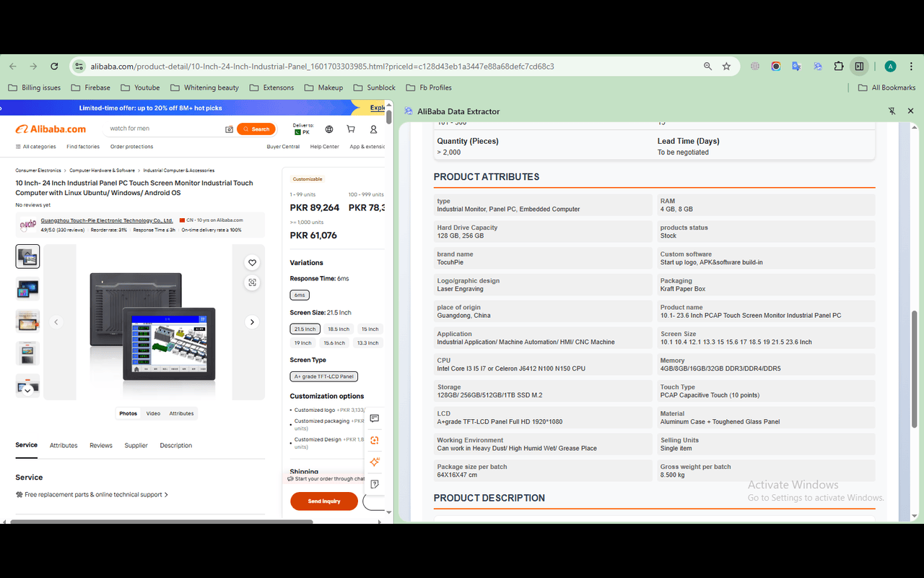
Task: Open the Chrome profile avatar A
Action: (x=890, y=66)
